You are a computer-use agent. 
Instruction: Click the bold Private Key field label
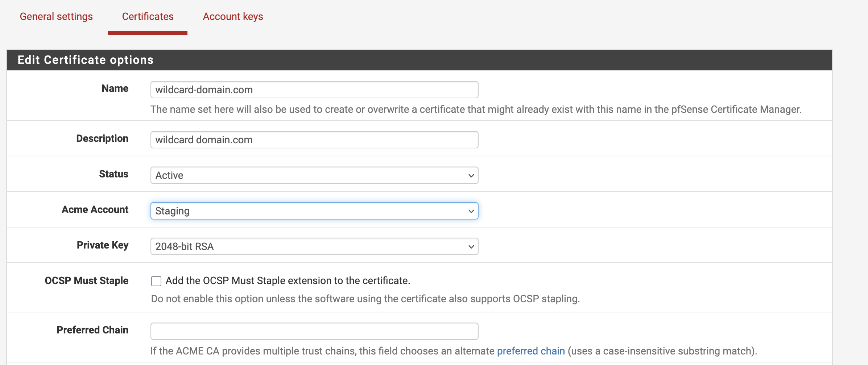(x=103, y=245)
